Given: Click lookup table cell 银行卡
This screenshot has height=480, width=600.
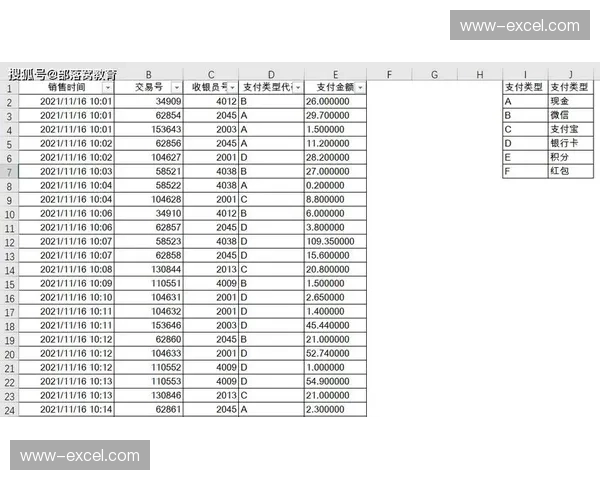Looking at the screenshot, I should coord(571,144).
